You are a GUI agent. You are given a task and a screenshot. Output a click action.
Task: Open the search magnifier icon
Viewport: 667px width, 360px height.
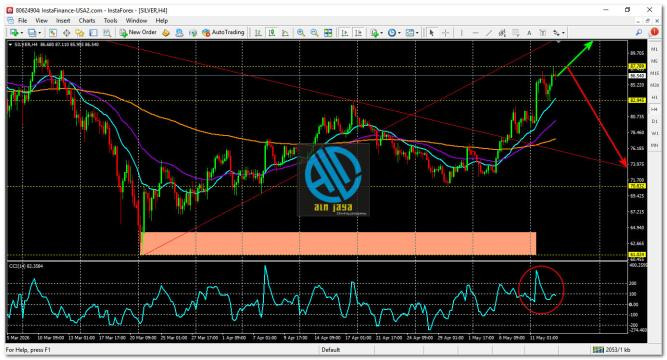(639, 32)
